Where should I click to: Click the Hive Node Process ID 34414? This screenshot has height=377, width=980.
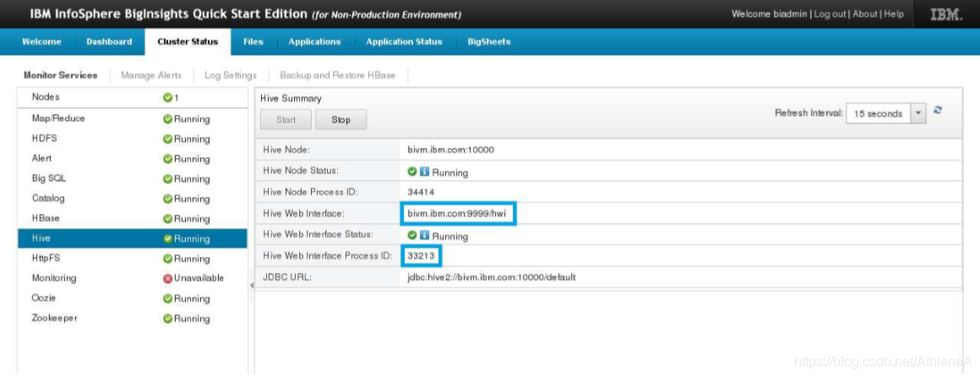(x=421, y=192)
